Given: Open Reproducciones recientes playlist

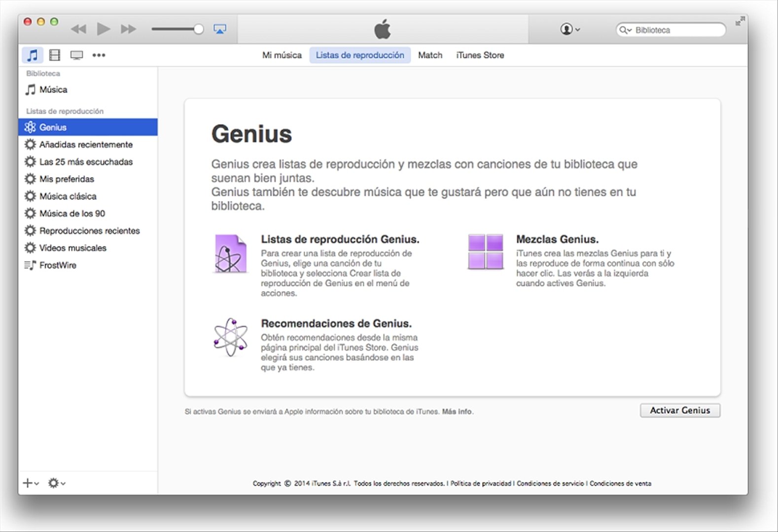Looking at the screenshot, I should tap(88, 231).
